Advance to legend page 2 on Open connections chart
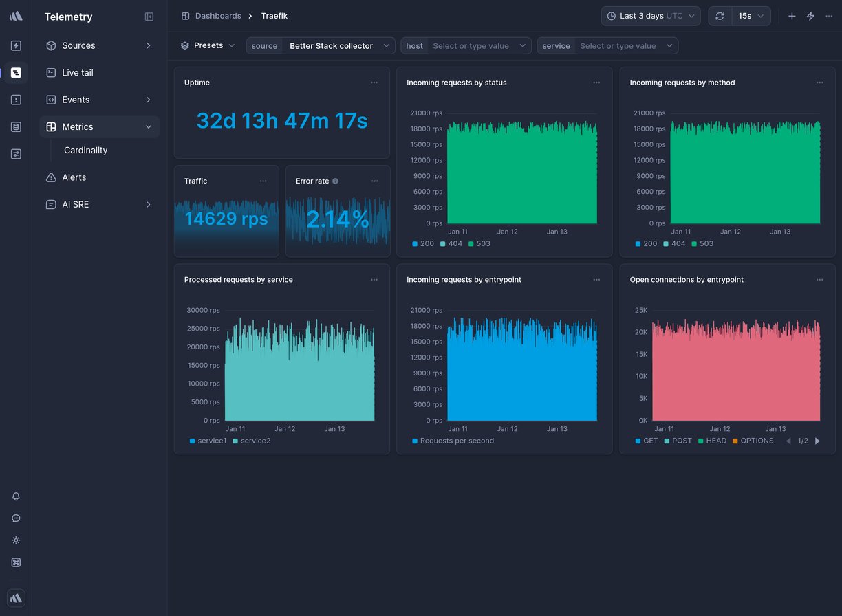Image resolution: width=842 pixels, height=616 pixels. click(x=818, y=441)
